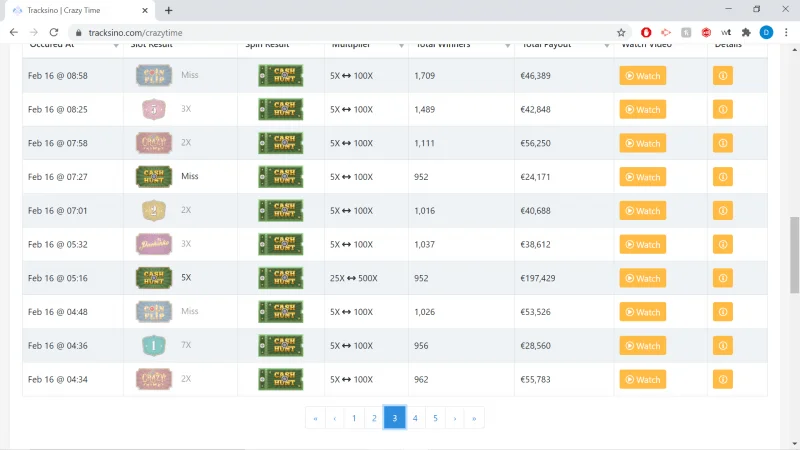The height and width of the screenshot is (450, 800).
Task: Watch video for Feb 16 @ 07:27
Action: [x=642, y=177]
